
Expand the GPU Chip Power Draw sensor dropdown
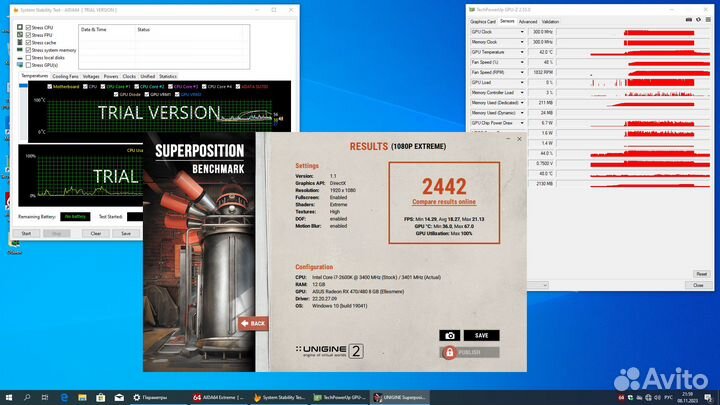522,123
